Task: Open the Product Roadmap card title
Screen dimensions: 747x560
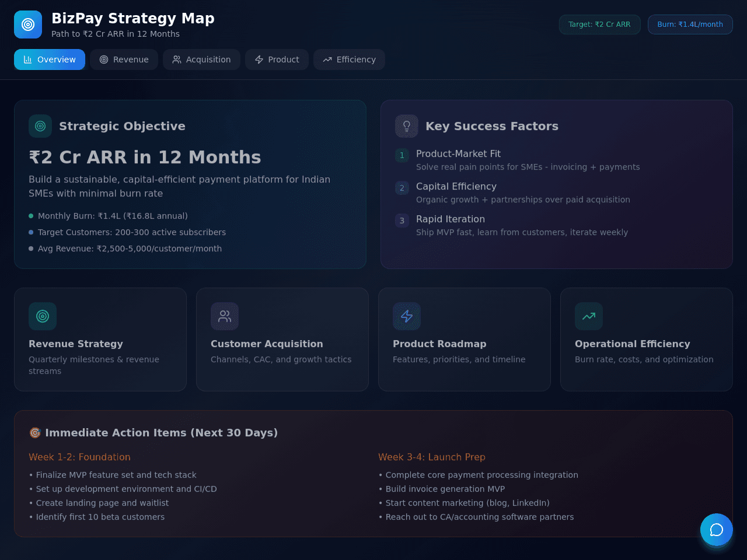Action: coord(439,344)
